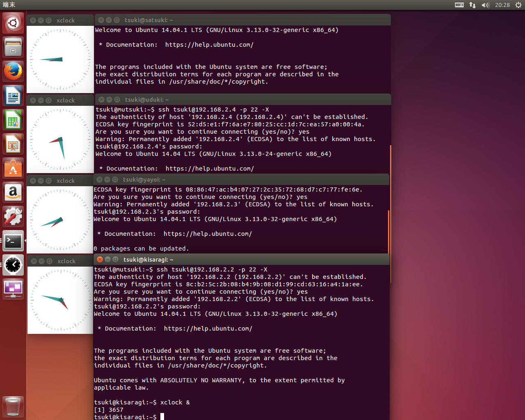Open the Trash in the launcher
The width and height of the screenshot is (525, 420).
13,406
